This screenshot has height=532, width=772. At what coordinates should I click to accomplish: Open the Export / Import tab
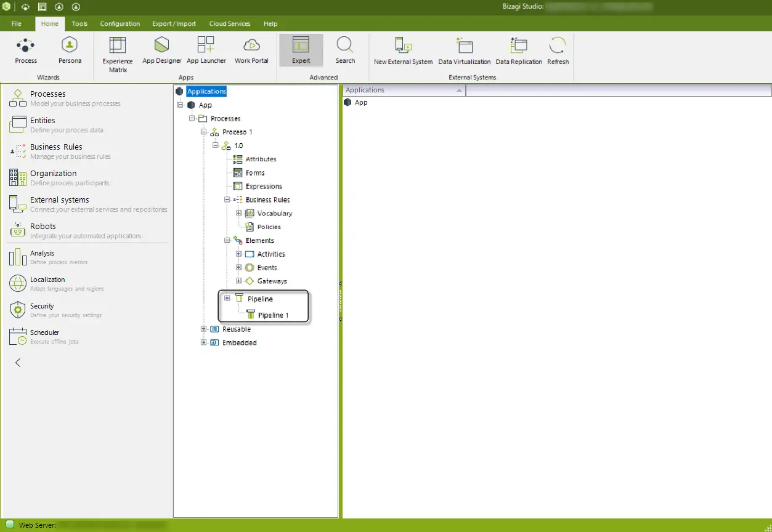point(174,23)
